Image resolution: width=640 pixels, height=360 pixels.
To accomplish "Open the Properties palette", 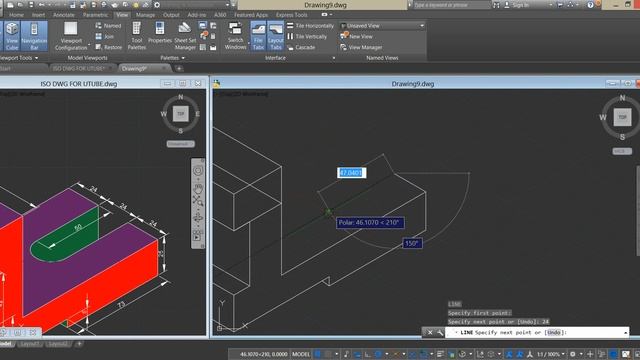I will 160,33.
